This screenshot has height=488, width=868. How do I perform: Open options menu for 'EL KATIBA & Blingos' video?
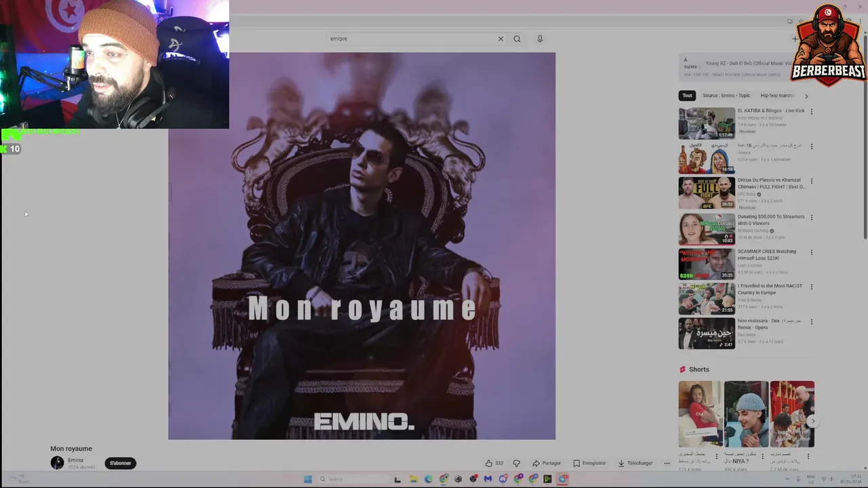(x=812, y=111)
